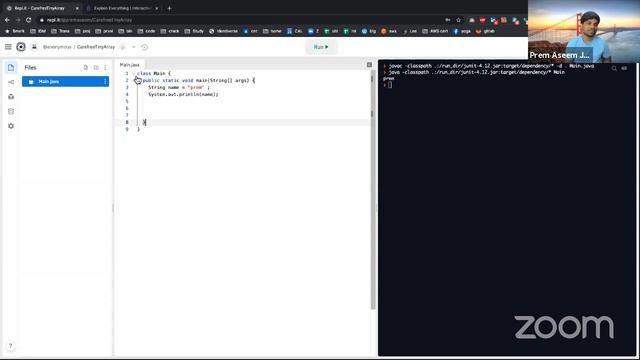Open the proj bookmark folder
The width and height of the screenshot is (640, 360).
82,31
